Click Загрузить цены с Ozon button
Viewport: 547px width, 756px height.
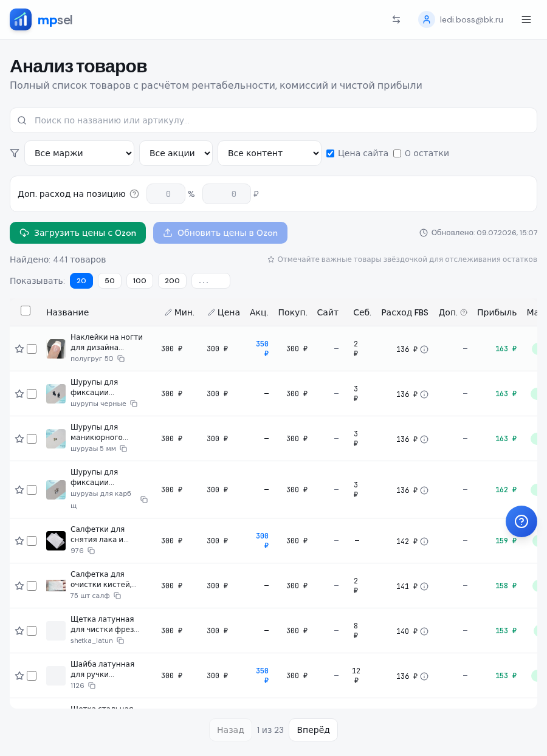[x=78, y=233]
